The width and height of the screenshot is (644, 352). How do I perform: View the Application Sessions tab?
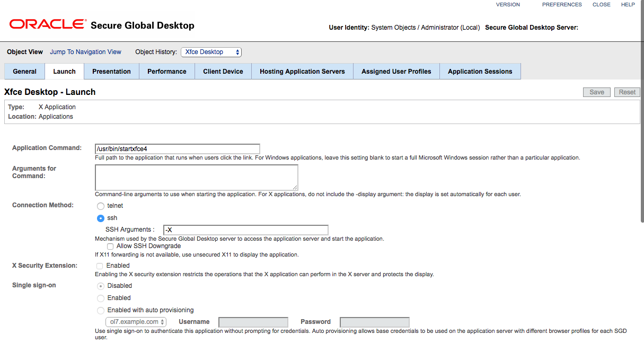coord(480,72)
